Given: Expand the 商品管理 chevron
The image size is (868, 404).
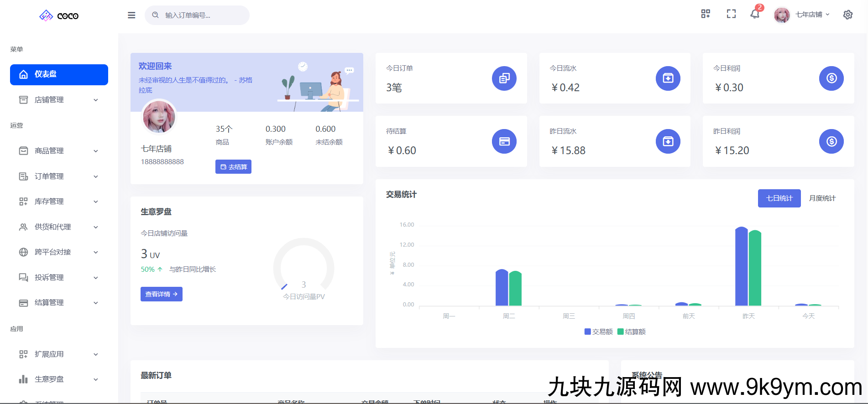Looking at the screenshot, I should (96, 151).
